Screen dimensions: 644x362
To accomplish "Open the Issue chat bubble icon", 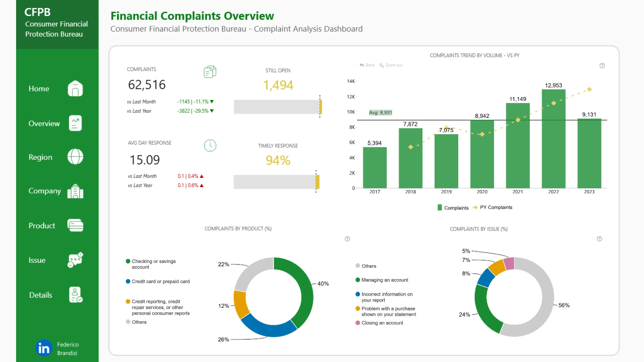I will (x=75, y=260).
